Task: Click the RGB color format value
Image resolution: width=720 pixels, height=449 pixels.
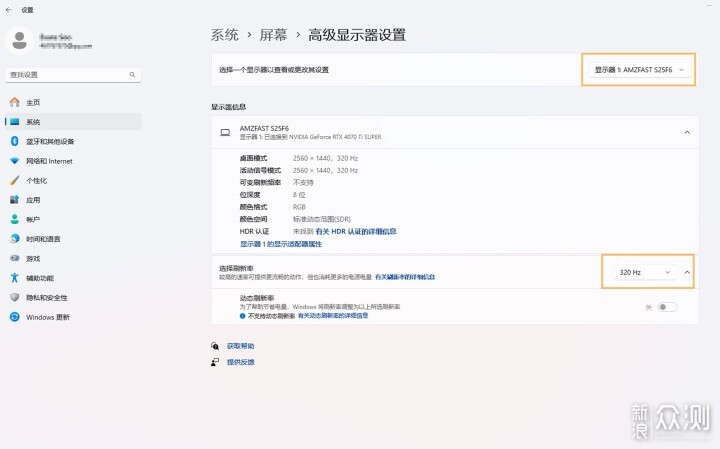Action: tap(299, 207)
